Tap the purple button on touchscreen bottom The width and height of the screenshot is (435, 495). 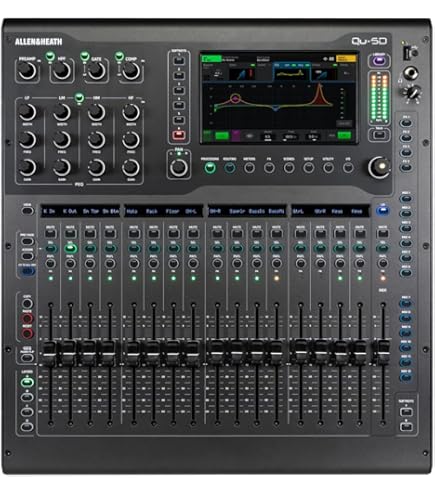(235, 136)
